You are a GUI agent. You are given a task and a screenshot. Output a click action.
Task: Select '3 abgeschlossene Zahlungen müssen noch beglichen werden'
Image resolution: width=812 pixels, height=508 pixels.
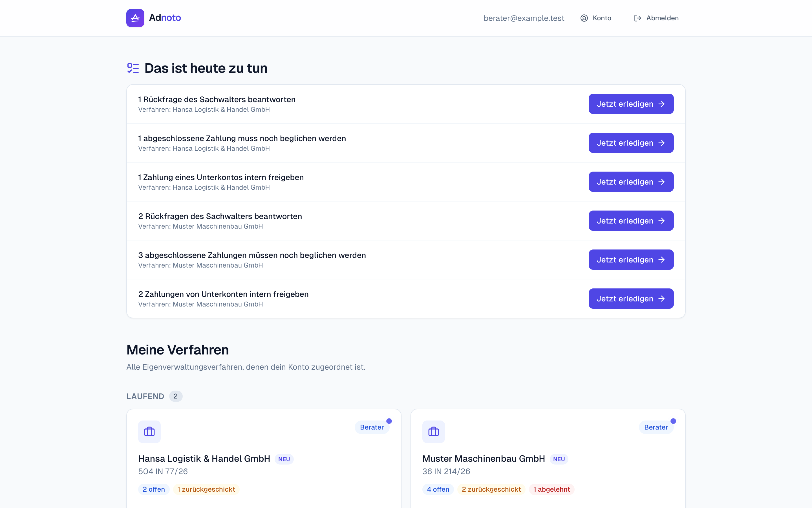point(252,255)
